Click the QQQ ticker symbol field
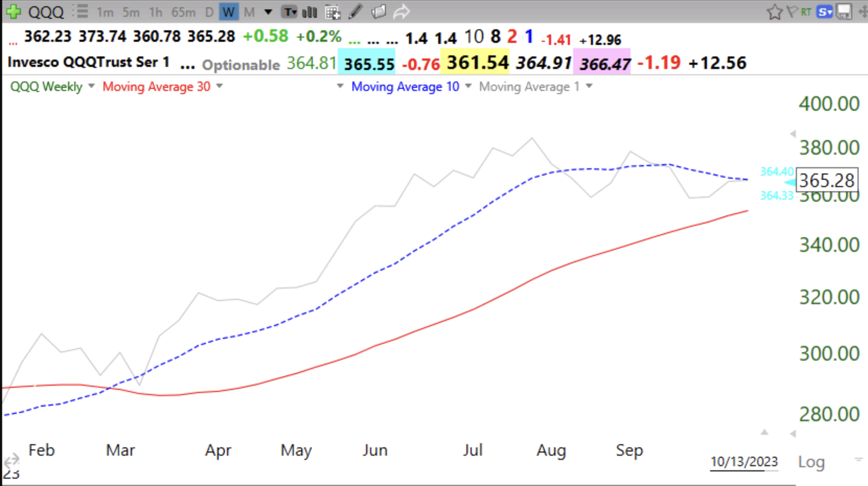The image size is (868, 486). tap(46, 12)
